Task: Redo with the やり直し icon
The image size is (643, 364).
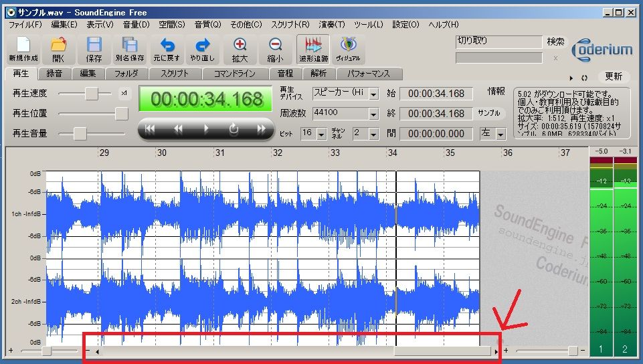Action: point(202,50)
